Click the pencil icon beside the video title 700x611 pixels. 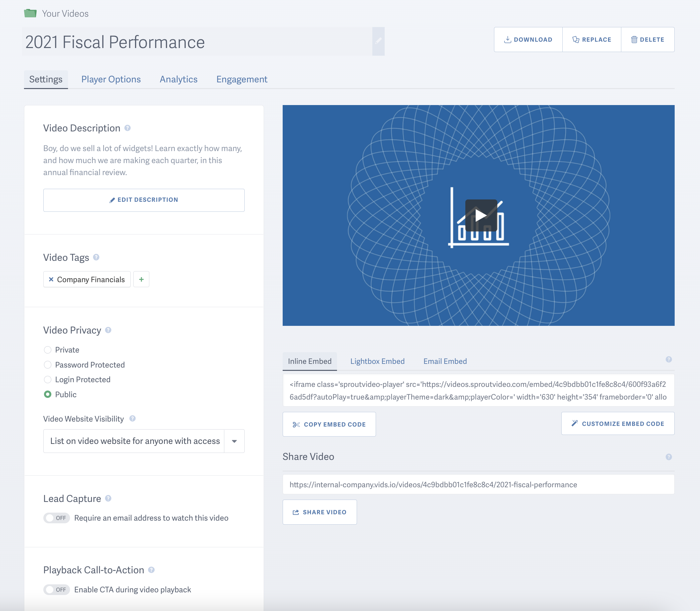click(378, 41)
